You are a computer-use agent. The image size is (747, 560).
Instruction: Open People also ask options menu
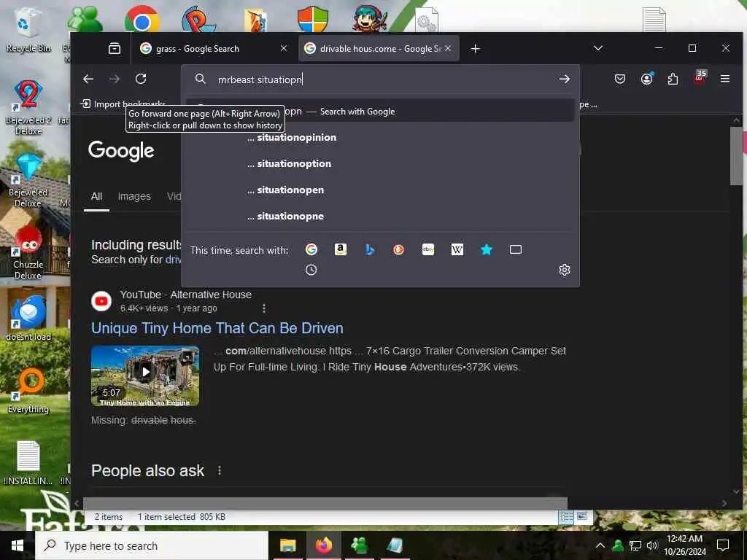(x=219, y=470)
